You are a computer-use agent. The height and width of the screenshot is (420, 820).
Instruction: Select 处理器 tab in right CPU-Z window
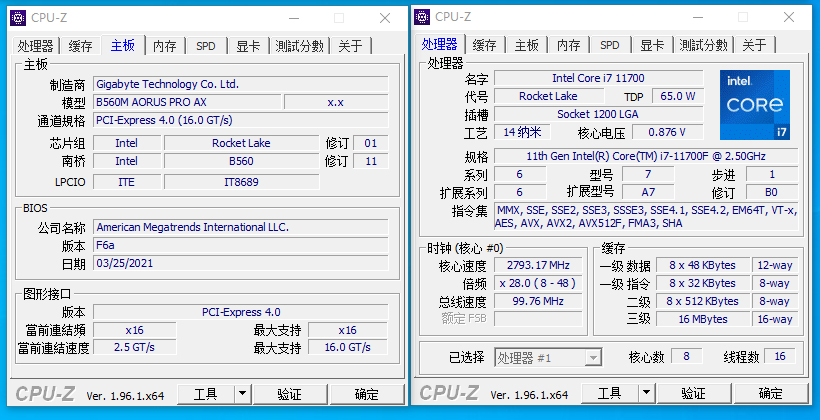440,45
